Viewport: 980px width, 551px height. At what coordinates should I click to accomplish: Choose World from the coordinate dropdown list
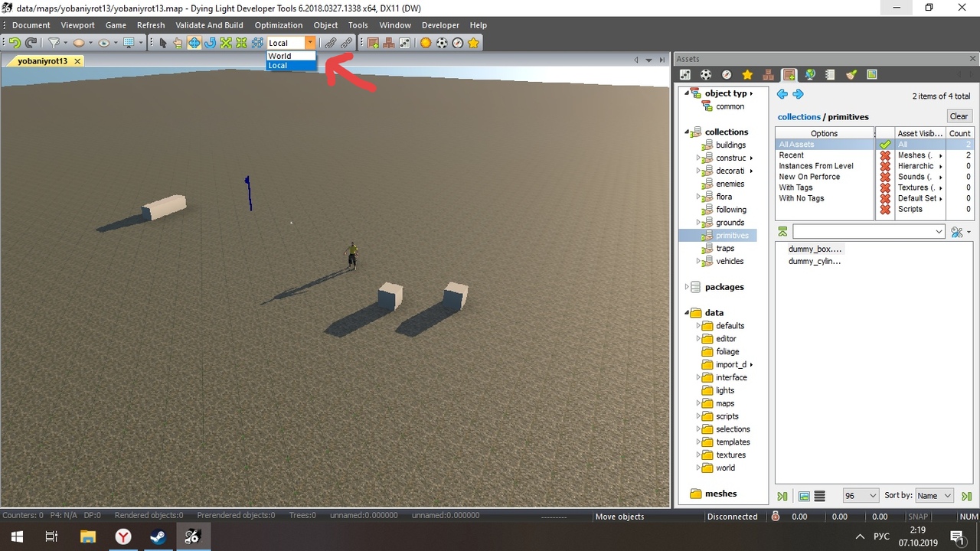[291, 56]
